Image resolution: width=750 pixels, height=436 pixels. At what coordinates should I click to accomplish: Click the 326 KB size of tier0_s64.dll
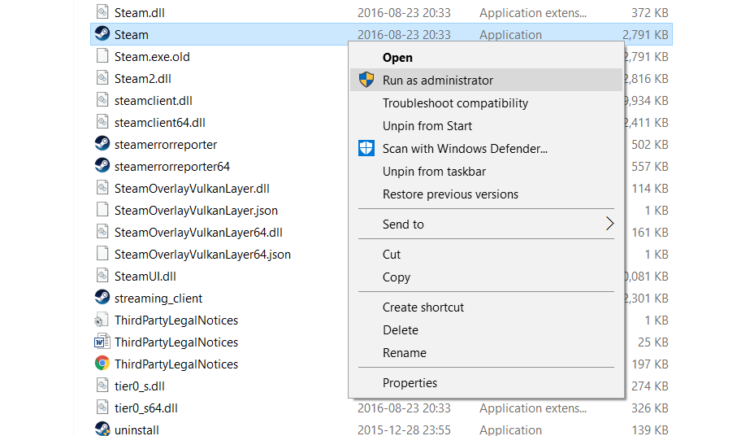650,408
